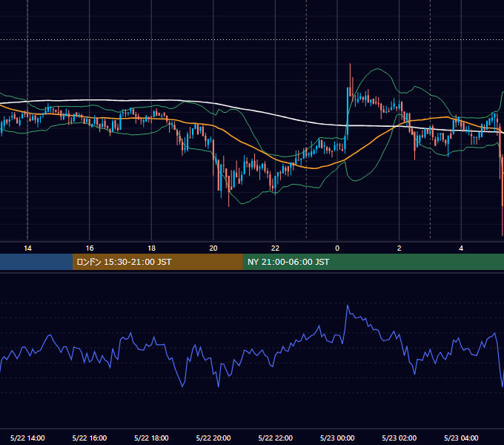This screenshot has height=445, width=504.
Task: Click the 16 hour label on price chart axis
Action: pyautogui.click(x=90, y=248)
